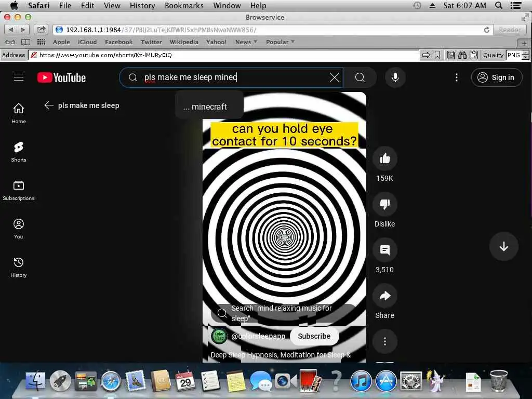Click the Browservice go arrow button
The image size is (532, 399).
[426, 55]
